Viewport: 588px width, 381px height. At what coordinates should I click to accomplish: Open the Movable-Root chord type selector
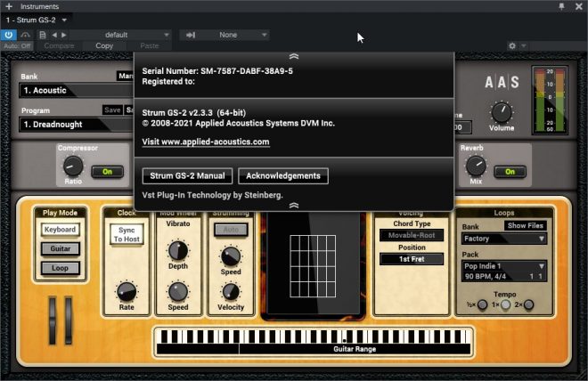412,235
